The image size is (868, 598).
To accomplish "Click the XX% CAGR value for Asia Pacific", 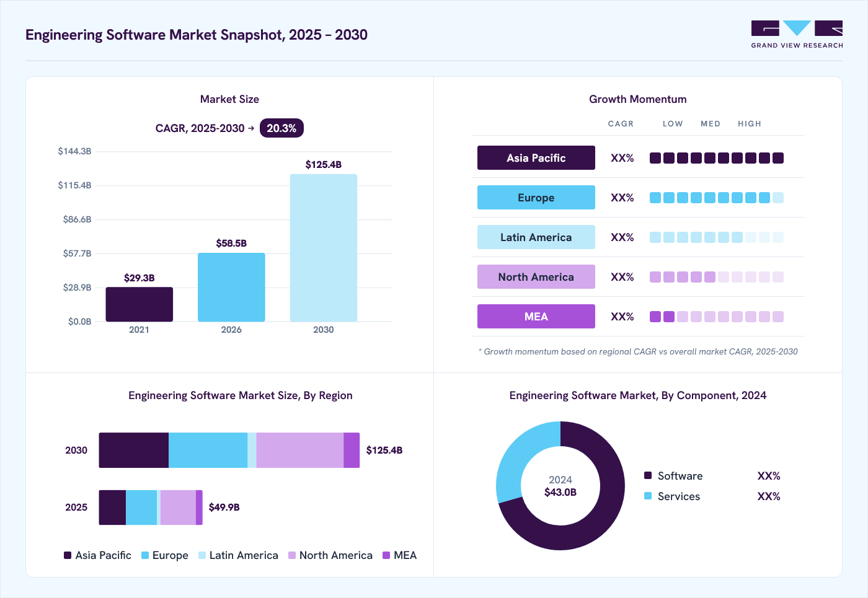I will 622,158.
